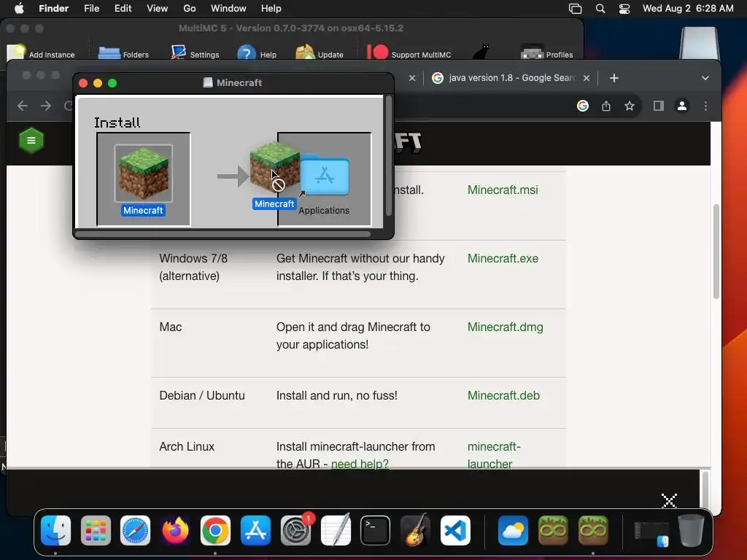Open the View menu
Screen dimensions: 747x560
tap(158, 9)
